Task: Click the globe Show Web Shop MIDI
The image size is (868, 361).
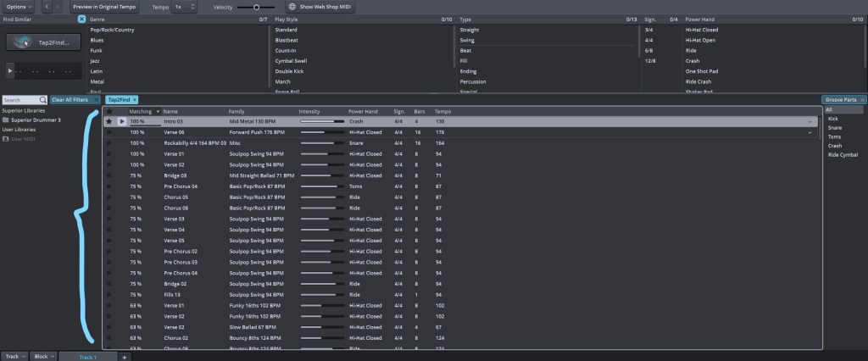Action: click(291, 6)
